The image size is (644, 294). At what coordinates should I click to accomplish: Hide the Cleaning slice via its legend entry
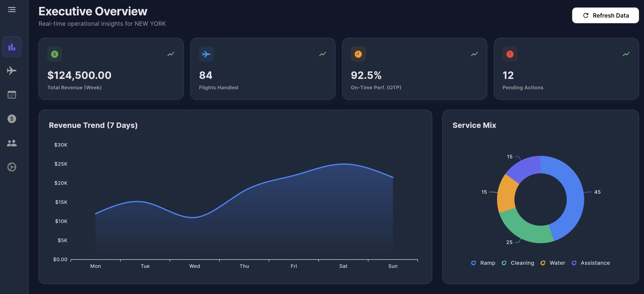(x=518, y=263)
